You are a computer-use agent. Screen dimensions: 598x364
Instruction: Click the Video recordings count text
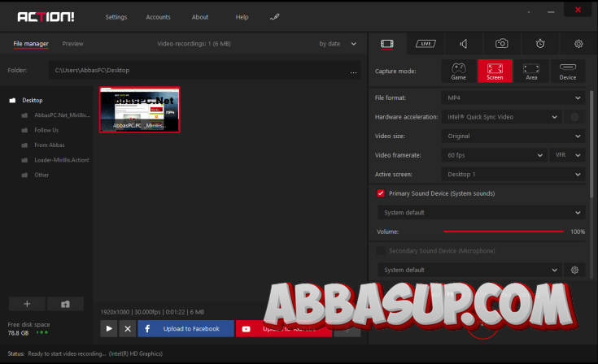click(194, 44)
